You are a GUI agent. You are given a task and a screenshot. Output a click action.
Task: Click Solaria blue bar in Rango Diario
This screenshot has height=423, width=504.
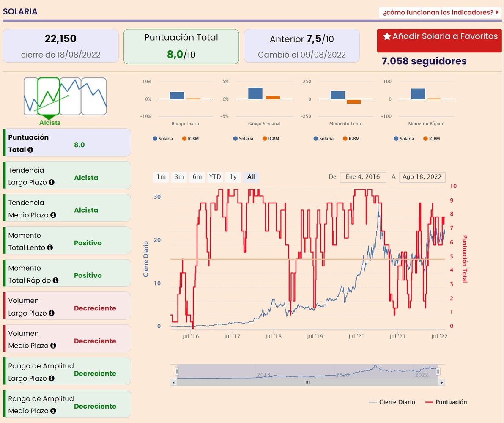pyautogui.click(x=177, y=96)
